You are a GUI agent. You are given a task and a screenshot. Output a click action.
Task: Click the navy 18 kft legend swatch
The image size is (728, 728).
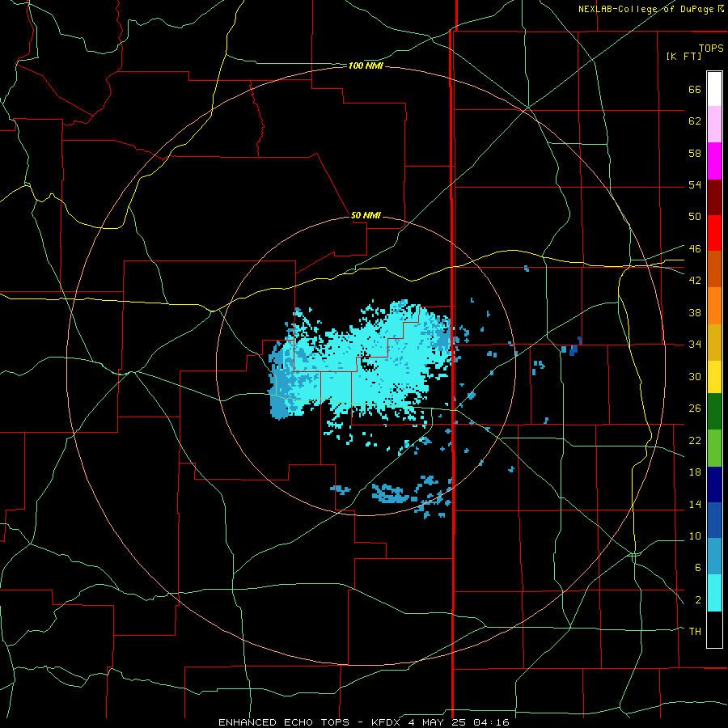(714, 485)
